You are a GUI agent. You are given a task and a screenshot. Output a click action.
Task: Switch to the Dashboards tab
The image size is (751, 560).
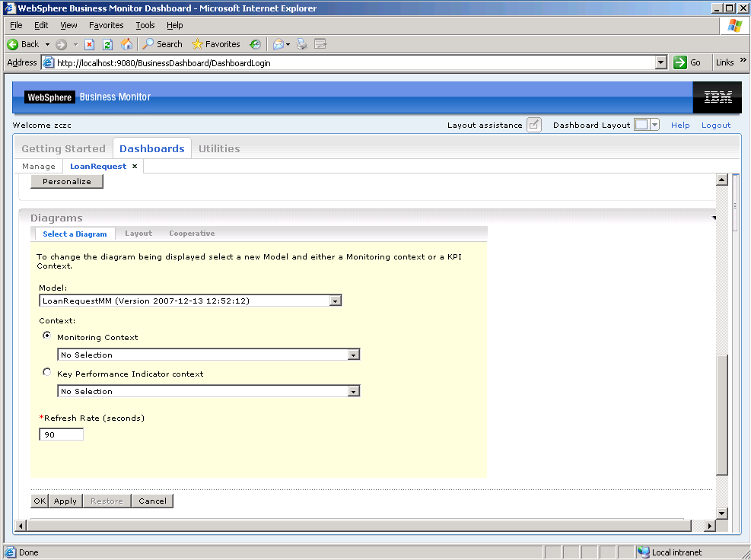[152, 148]
